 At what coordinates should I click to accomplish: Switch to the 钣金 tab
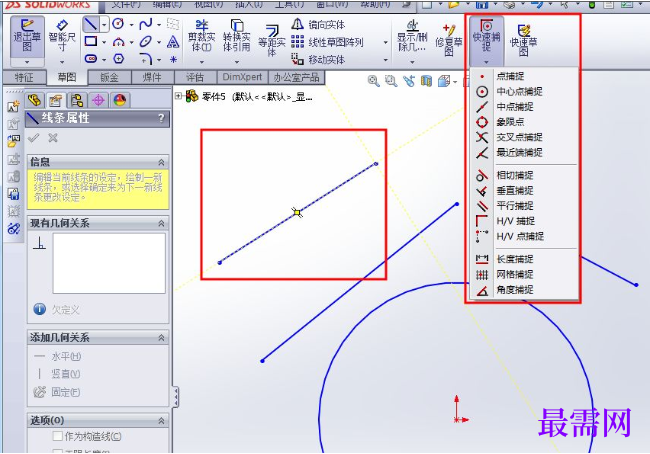(x=109, y=78)
